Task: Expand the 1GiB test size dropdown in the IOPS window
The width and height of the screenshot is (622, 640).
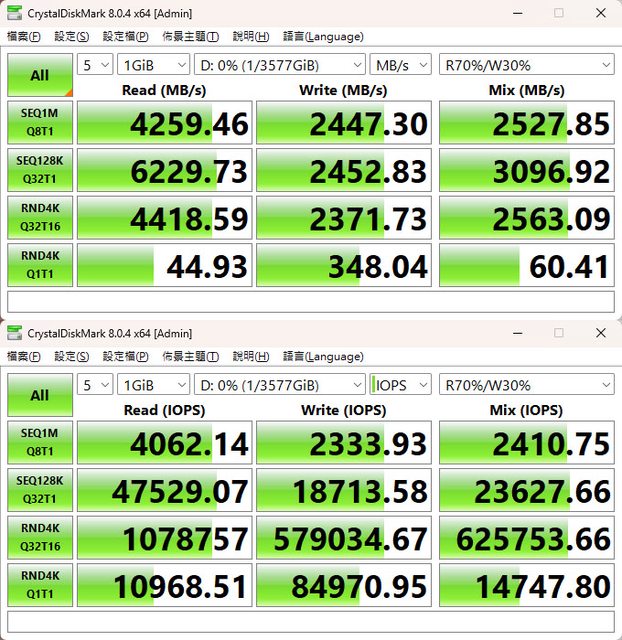Action: click(x=152, y=385)
